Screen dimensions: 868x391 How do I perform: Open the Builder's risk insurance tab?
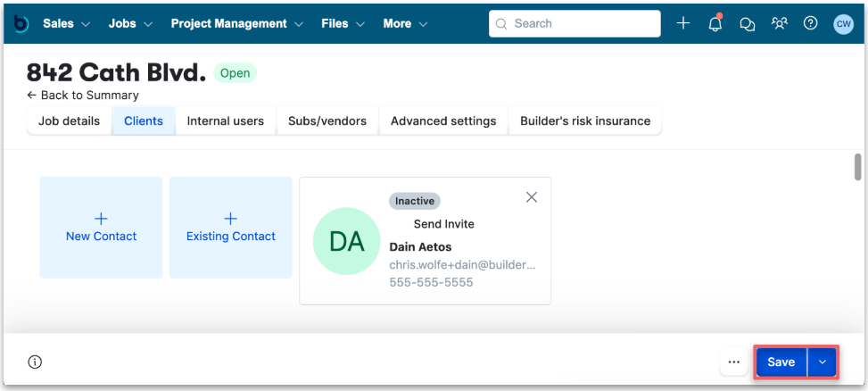(x=585, y=121)
